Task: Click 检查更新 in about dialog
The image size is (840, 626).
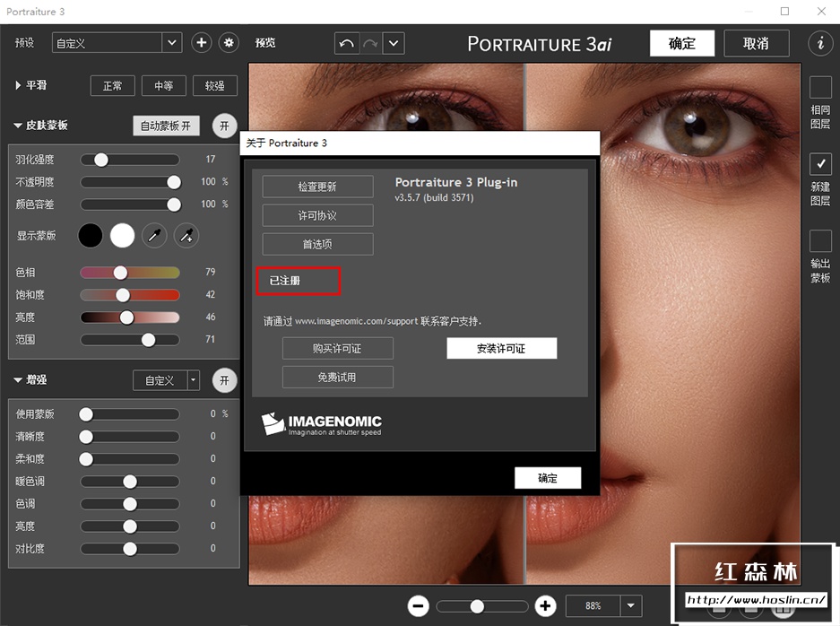Action: (317, 187)
